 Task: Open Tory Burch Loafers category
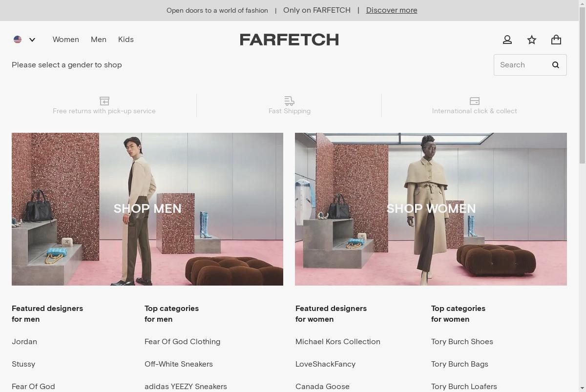[x=464, y=387]
